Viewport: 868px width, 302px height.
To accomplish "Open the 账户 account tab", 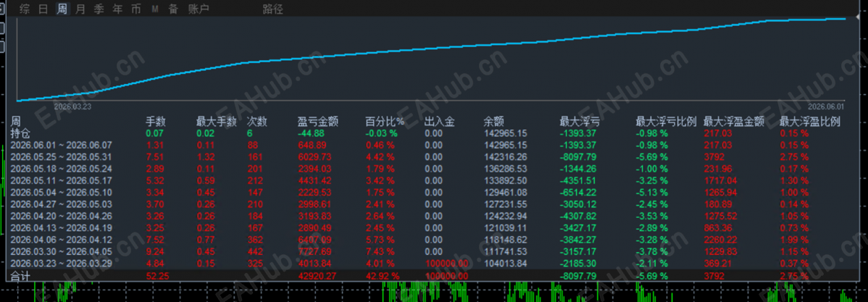I will [199, 9].
